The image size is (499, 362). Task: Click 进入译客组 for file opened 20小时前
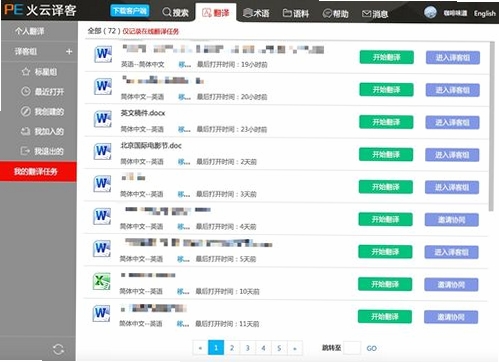453,90
